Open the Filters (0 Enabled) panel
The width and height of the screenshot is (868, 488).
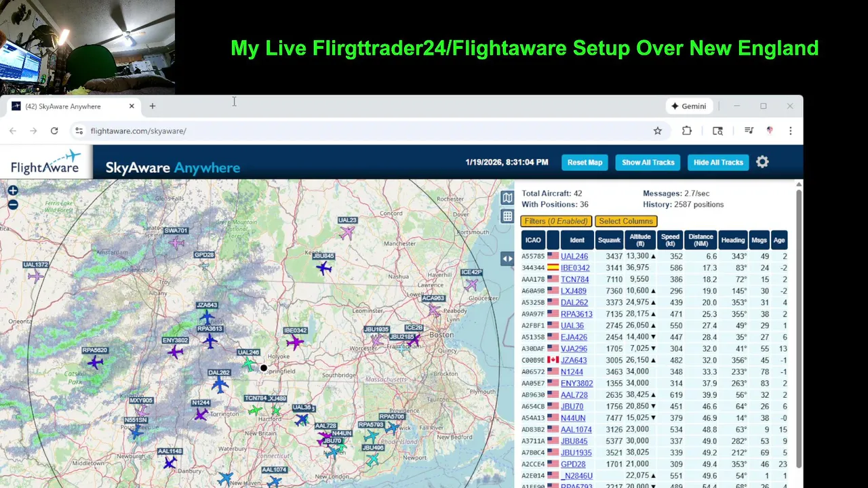pyautogui.click(x=556, y=221)
